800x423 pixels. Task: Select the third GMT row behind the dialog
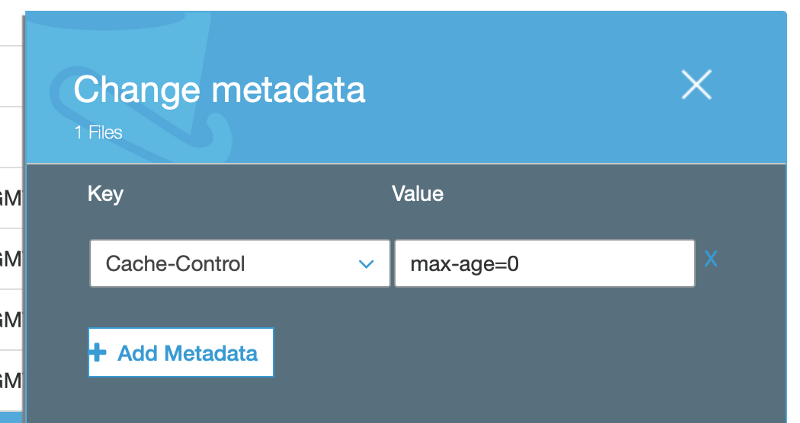click(x=11, y=319)
